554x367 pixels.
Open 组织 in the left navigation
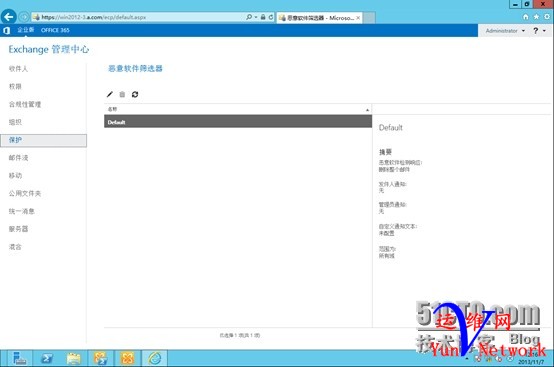click(x=15, y=122)
